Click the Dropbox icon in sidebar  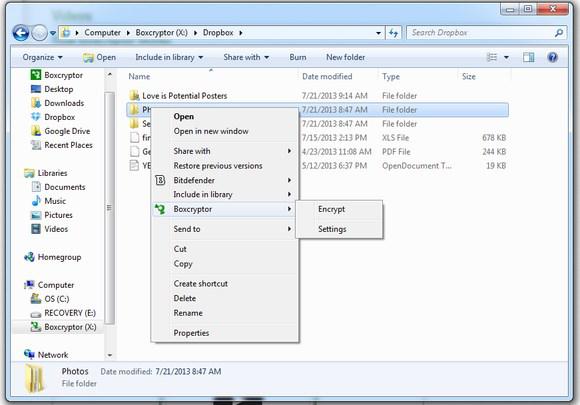36,117
